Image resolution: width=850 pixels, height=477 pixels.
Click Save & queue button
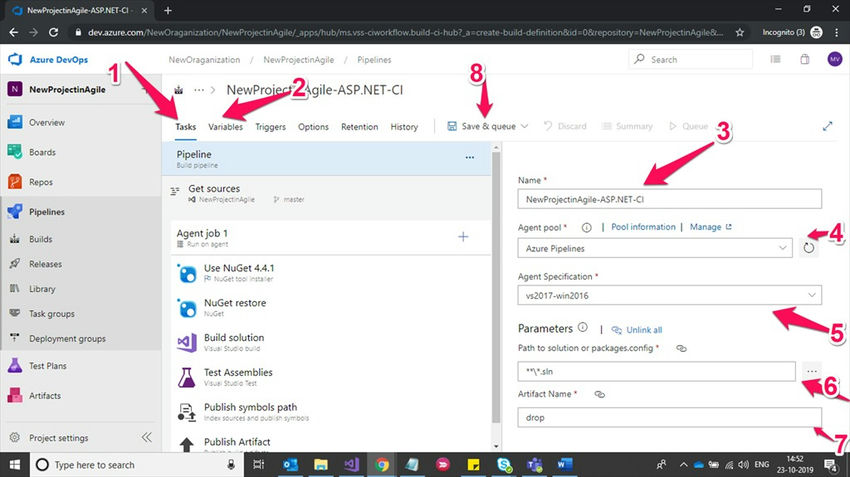[482, 126]
